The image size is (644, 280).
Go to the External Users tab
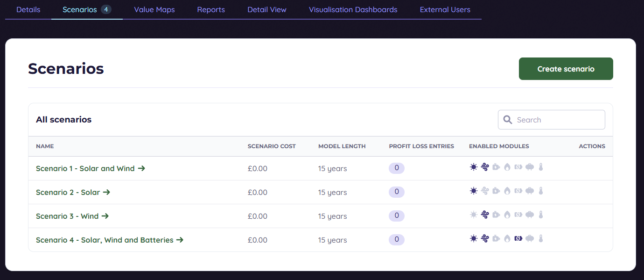pyautogui.click(x=445, y=10)
